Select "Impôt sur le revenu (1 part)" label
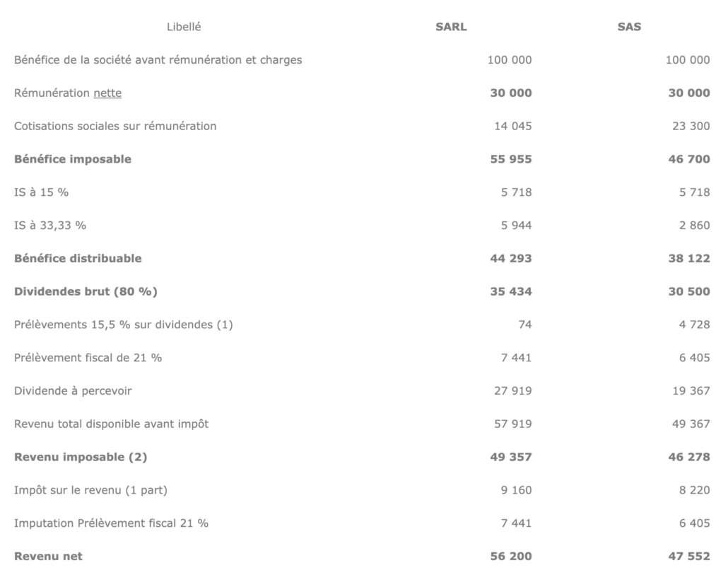 click(x=91, y=491)
